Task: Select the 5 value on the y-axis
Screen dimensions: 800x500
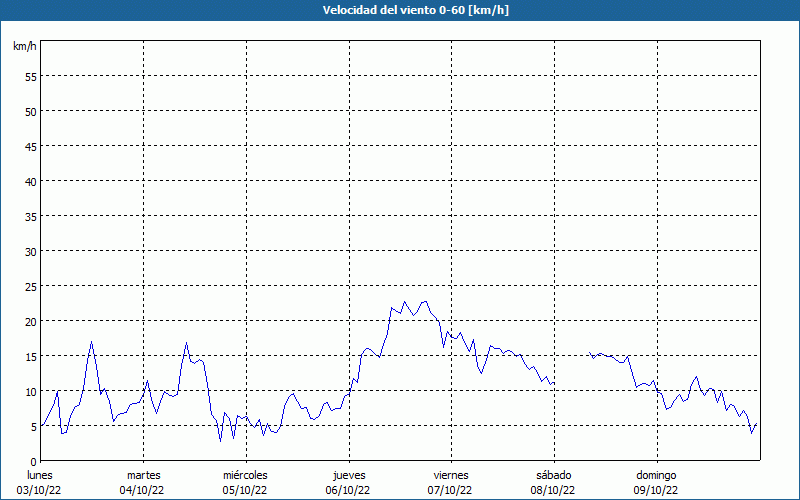Action: (x=34, y=427)
